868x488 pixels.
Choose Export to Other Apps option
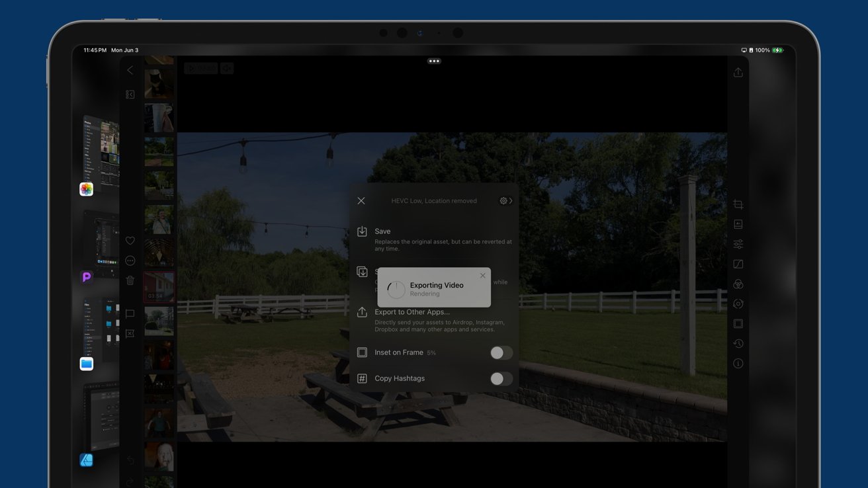click(x=434, y=320)
